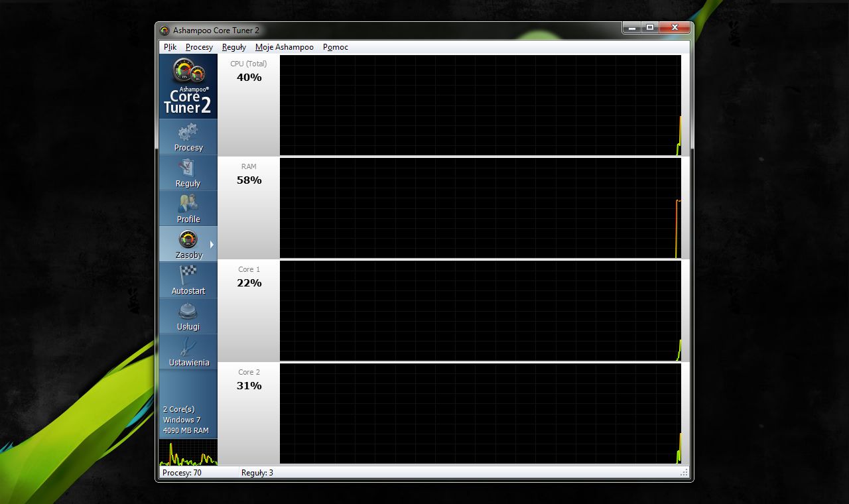Click the 2 Core(s) info text

[179, 409]
